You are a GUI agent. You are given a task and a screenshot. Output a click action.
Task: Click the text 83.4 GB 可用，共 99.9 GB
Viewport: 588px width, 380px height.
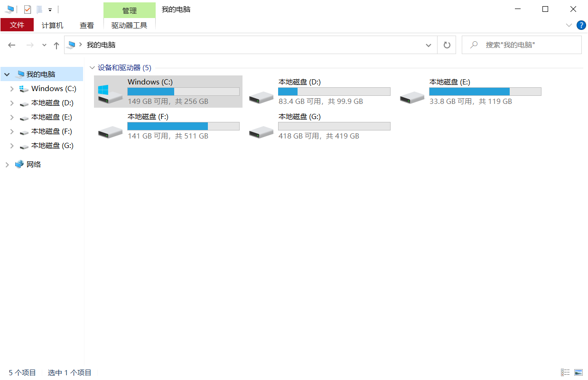[x=321, y=102]
